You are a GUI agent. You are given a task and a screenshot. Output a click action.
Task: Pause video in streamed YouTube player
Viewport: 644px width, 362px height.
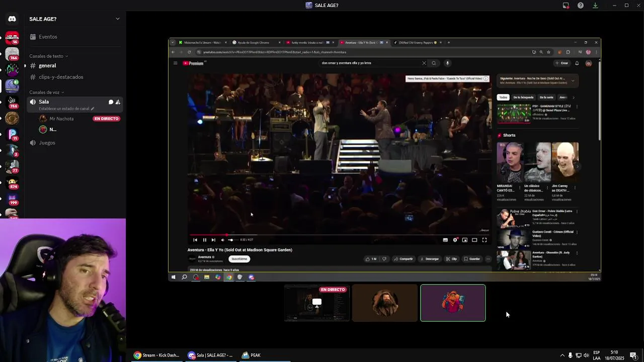[x=204, y=240]
